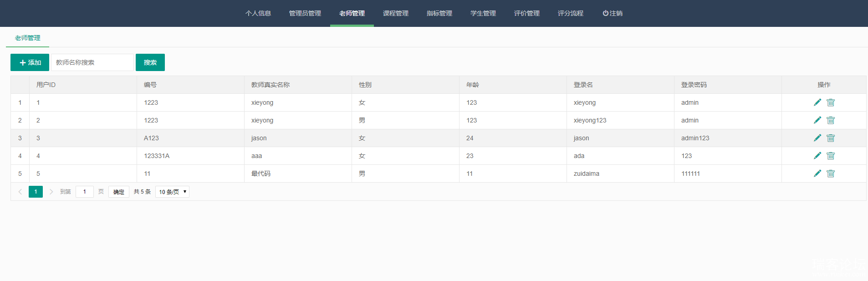Click the 共 5 条 total count text
Screen dimensions: 868x281
pyautogui.click(x=142, y=192)
